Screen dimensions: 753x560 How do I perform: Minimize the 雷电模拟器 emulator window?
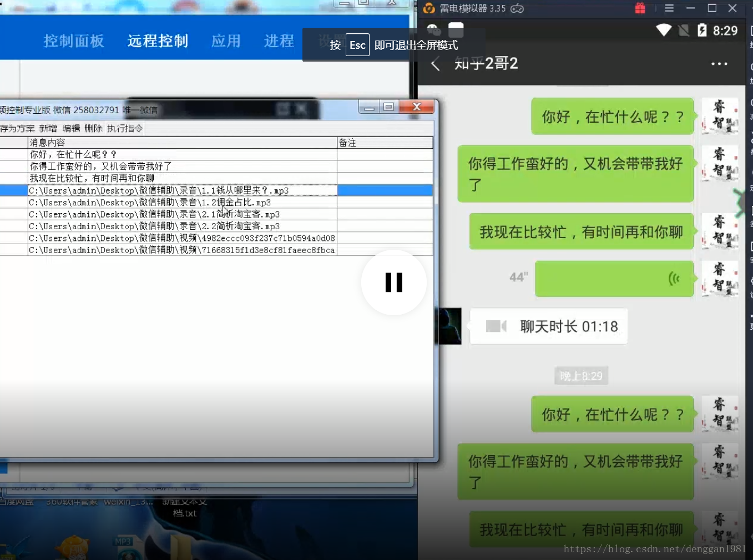(691, 8)
